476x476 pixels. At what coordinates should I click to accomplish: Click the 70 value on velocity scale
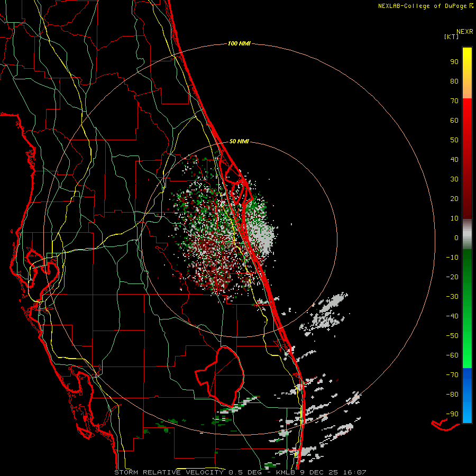454,101
